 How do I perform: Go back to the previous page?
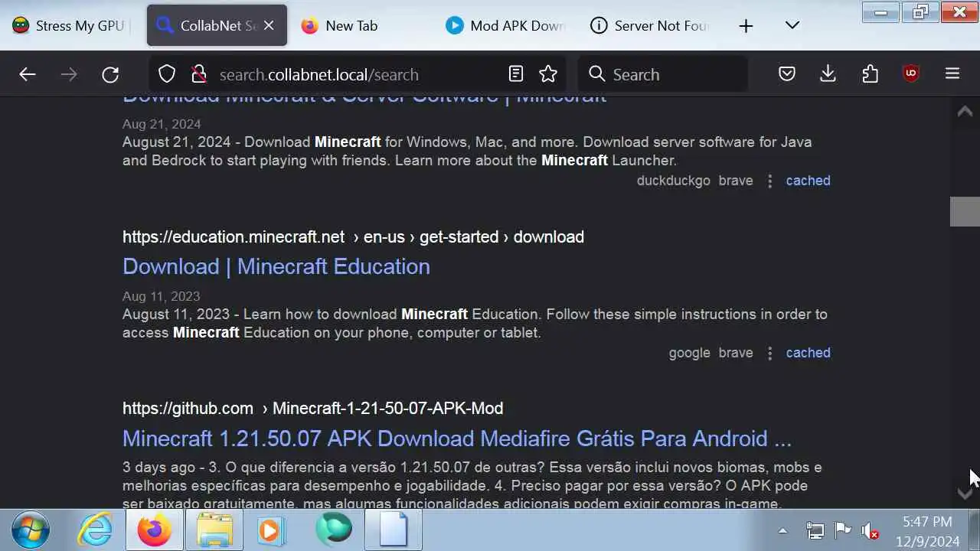click(x=28, y=74)
